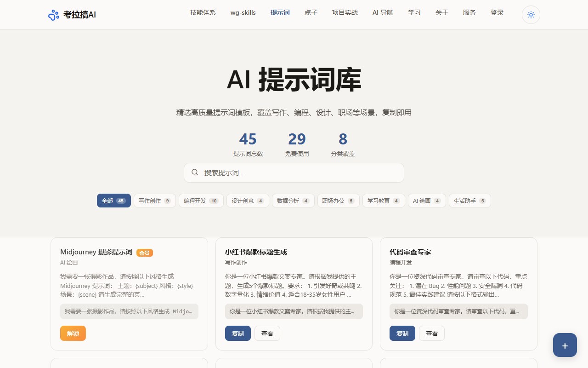Click the search magnifier icon
This screenshot has height=368, width=588.
coord(195,172)
